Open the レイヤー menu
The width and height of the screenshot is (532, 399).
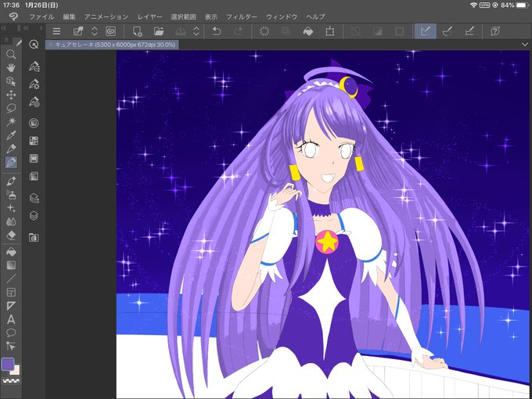click(149, 16)
